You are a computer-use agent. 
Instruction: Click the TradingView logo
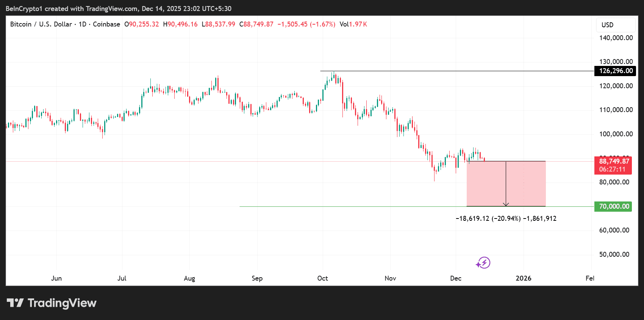click(x=52, y=303)
